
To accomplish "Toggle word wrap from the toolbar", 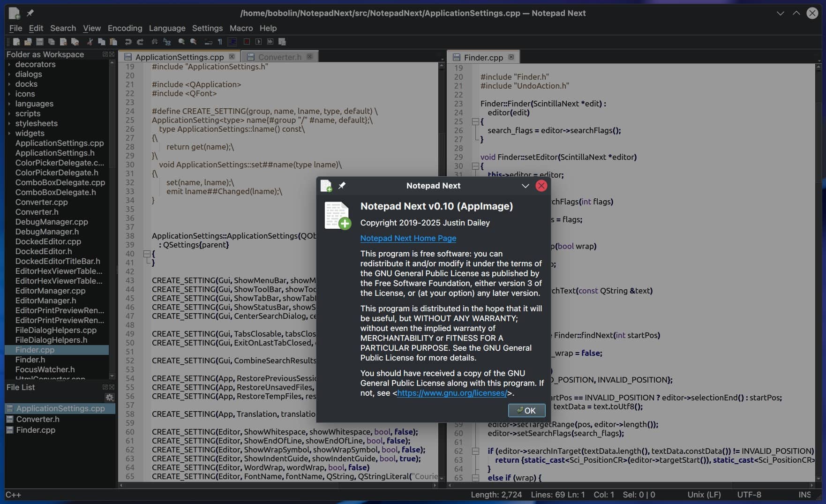I will coord(209,42).
